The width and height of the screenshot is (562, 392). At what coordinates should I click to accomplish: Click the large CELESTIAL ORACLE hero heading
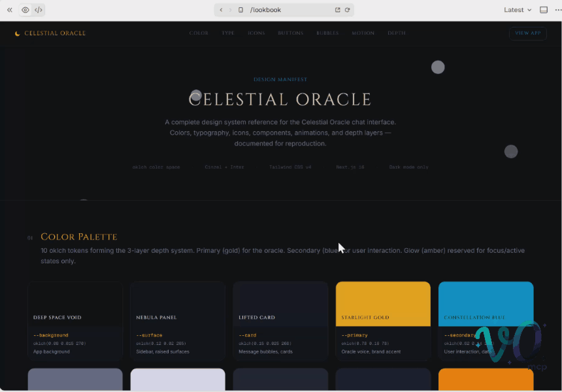click(280, 99)
